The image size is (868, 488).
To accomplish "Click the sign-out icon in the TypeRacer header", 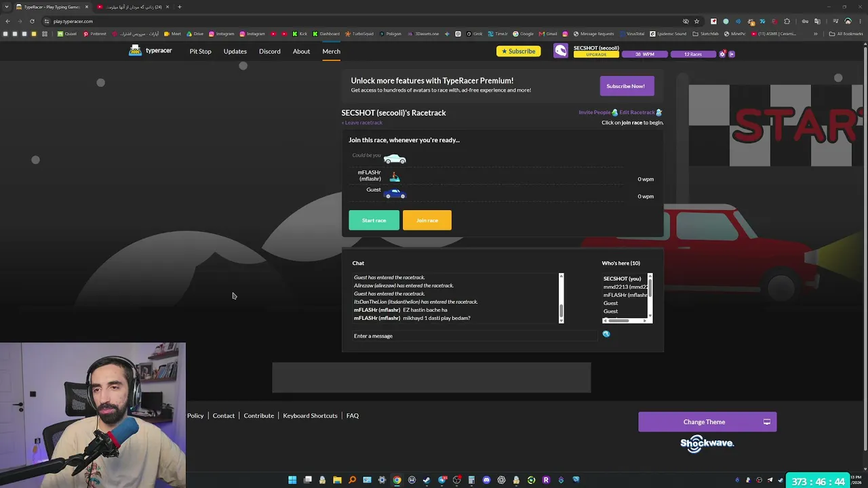I will tap(731, 54).
